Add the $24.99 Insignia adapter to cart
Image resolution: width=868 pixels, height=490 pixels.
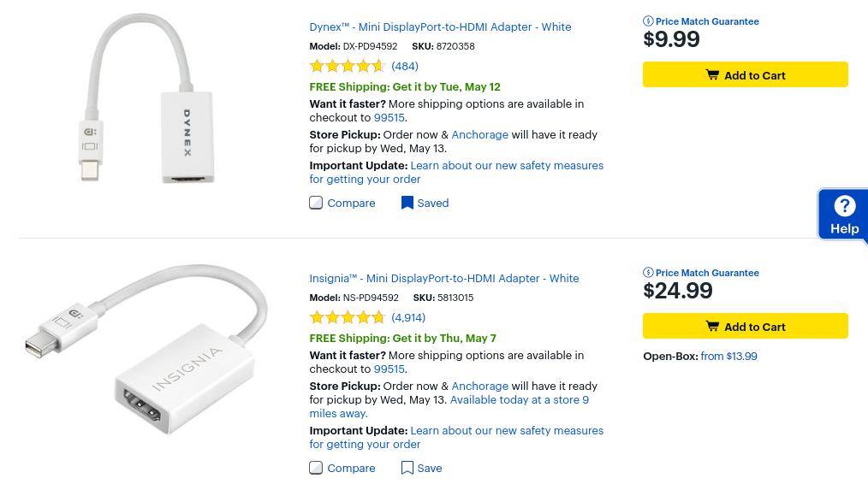(x=745, y=327)
